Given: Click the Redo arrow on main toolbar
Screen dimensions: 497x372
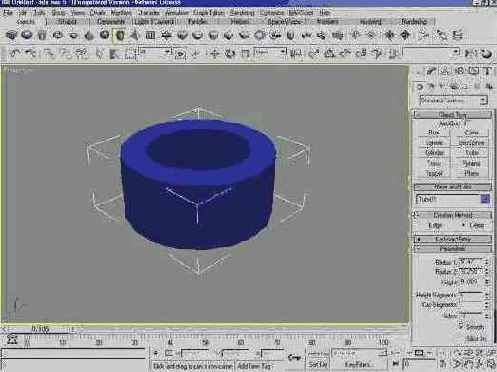Looking at the screenshot, I should 31,53.
